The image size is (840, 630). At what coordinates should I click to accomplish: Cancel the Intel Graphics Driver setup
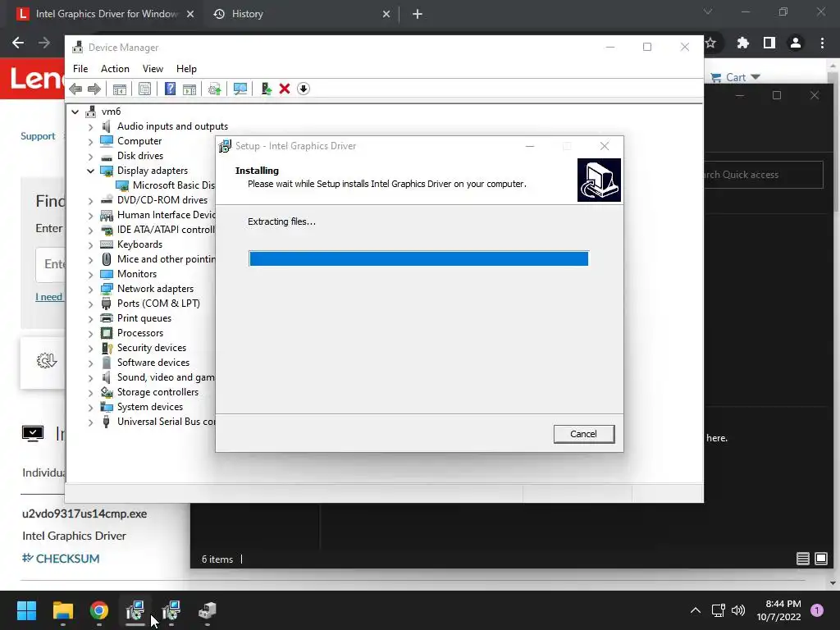click(x=584, y=434)
